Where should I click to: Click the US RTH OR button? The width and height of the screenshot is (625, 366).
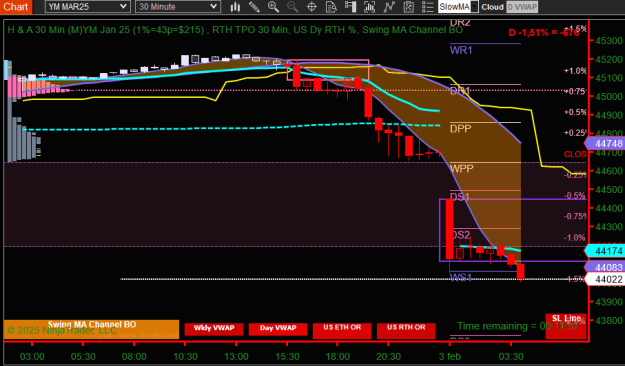tap(406, 331)
